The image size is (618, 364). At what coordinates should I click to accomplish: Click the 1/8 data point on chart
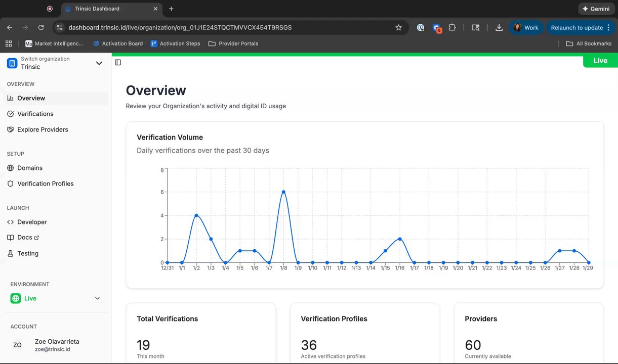point(283,192)
